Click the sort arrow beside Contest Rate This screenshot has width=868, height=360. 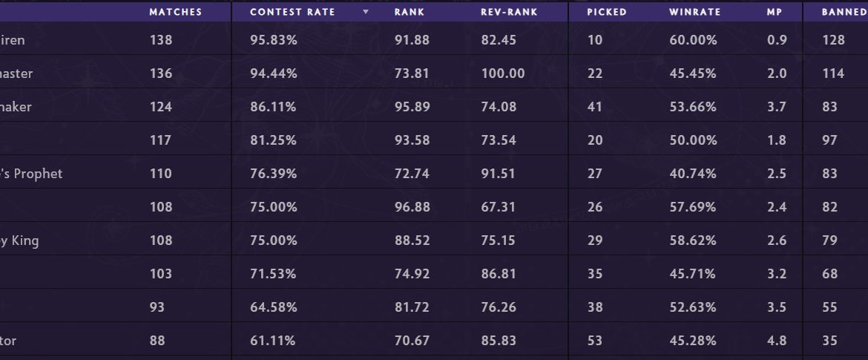pos(365,12)
